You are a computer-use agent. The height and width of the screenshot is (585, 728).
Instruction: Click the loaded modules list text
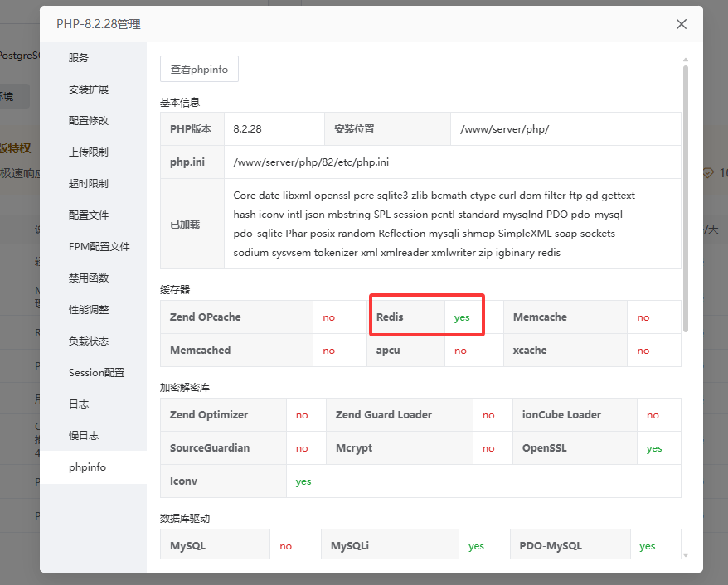[434, 224]
